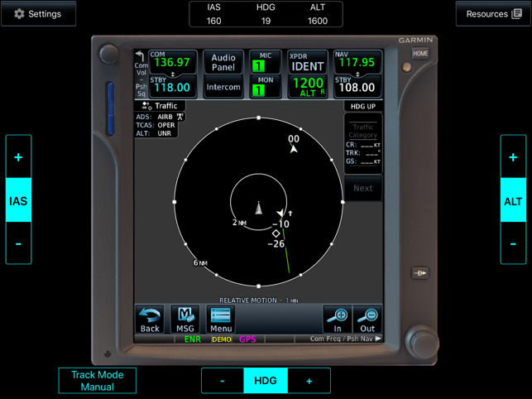Toggle MIC 1 selection

click(x=266, y=62)
